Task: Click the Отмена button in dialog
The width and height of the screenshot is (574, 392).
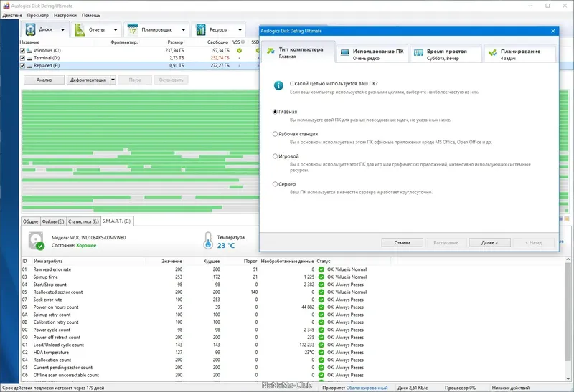Action: 403,242
